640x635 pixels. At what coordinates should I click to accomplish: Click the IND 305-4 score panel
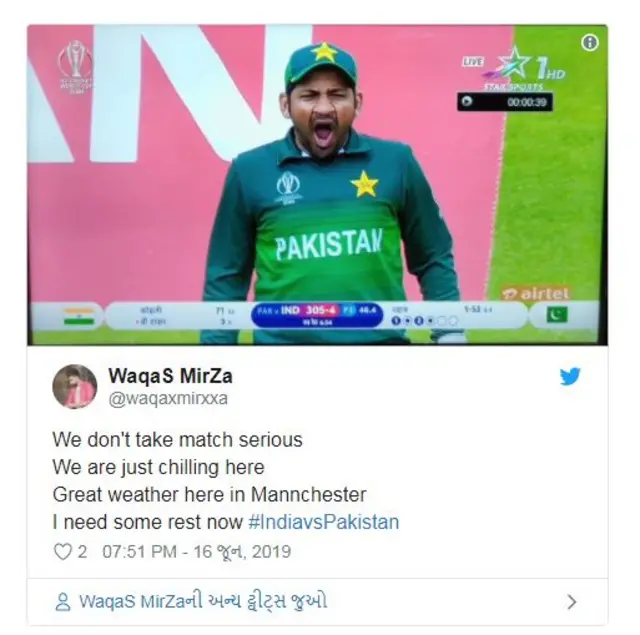(x=317, y=315)
